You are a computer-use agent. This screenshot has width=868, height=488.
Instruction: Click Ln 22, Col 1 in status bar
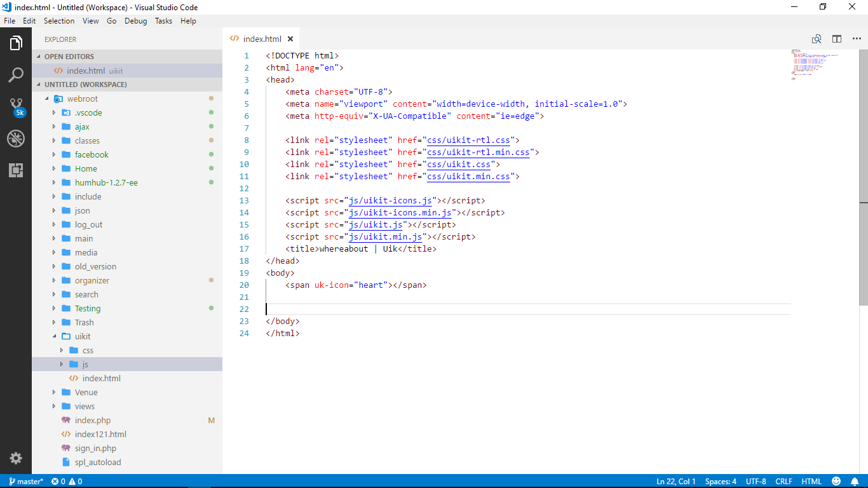[676, 481]
